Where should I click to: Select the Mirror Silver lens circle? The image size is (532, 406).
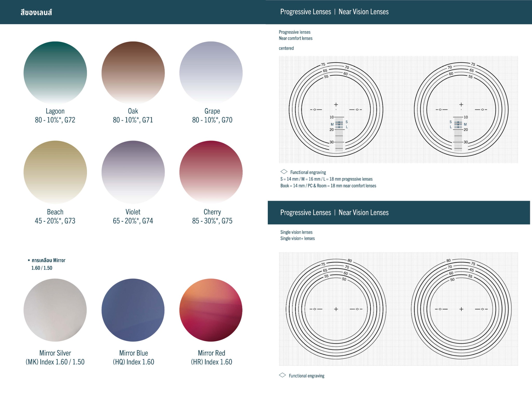pyautogui.click(x=55, y=310)
